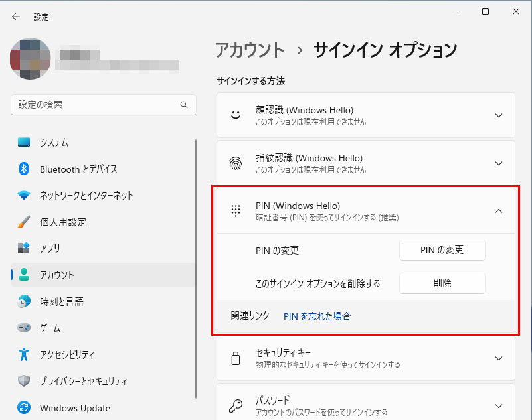This screenshot has height=420, width=532.
Task: Click アカウント in the breadcrumb
Action: point(250,50)
